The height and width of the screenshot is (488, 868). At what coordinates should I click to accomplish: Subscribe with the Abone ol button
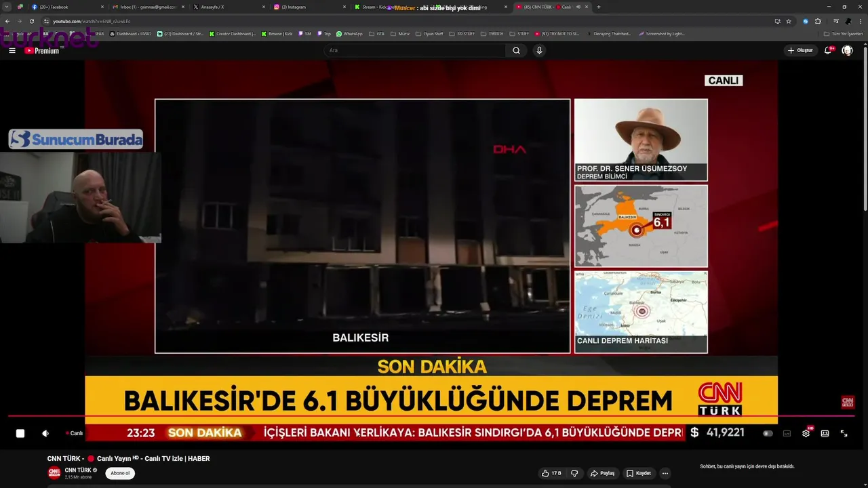click(x=120, y=473)
